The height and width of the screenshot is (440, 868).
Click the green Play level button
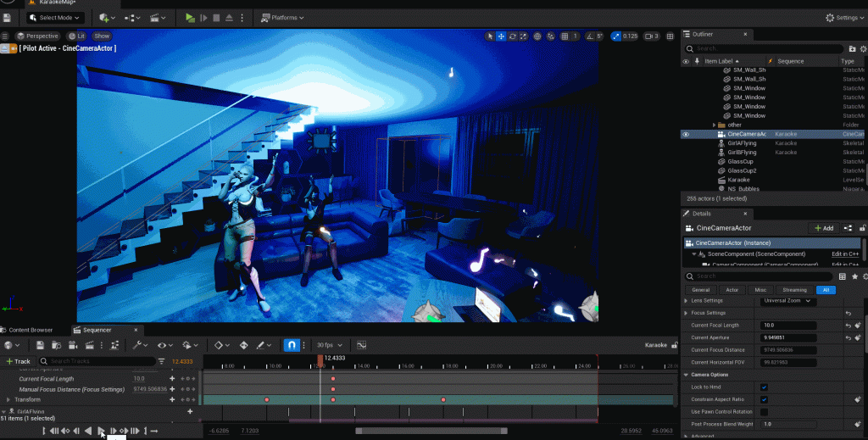(190, 17)
